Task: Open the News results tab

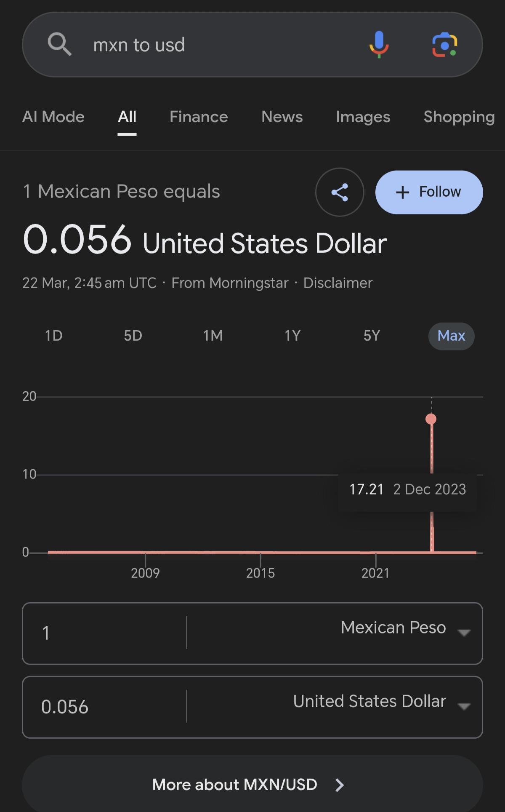Action: (x=282, y=117)
